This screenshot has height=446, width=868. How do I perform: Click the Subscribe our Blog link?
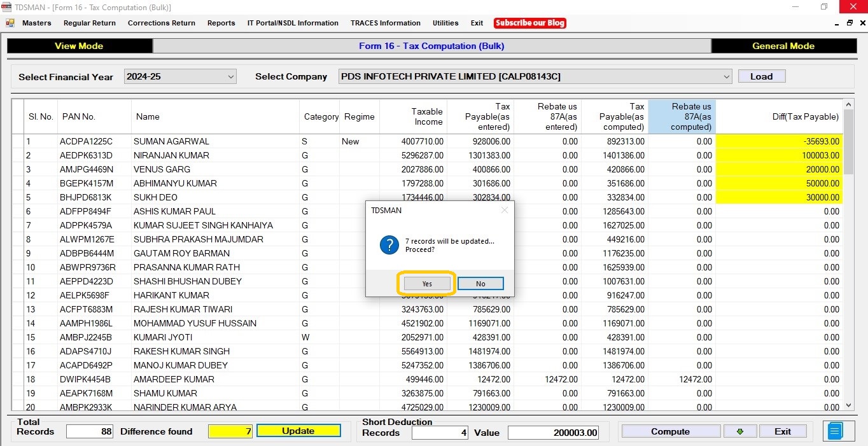pyautogui.click(x=530, y=23)
